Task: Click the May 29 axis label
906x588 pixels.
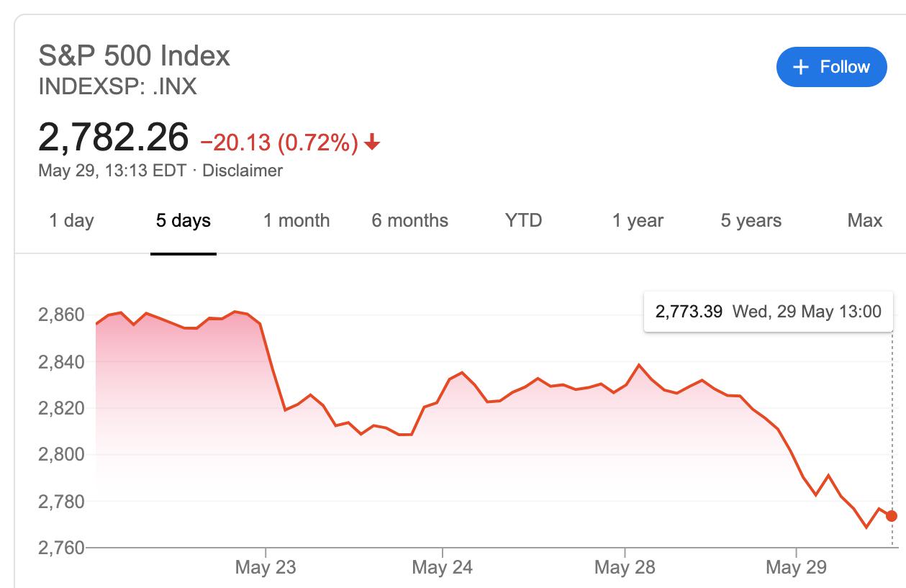Action: (x=796, y=567)
